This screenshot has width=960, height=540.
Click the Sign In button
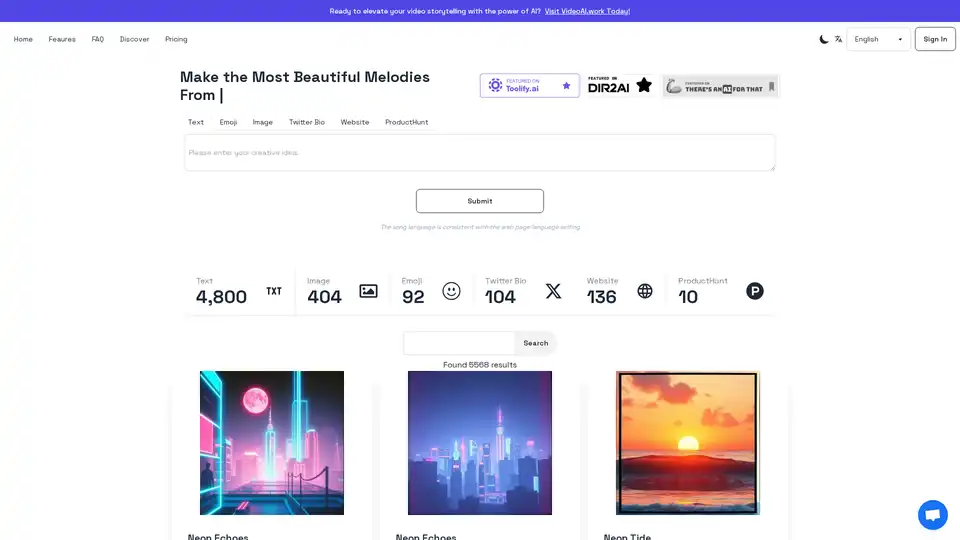coord(935,39)
